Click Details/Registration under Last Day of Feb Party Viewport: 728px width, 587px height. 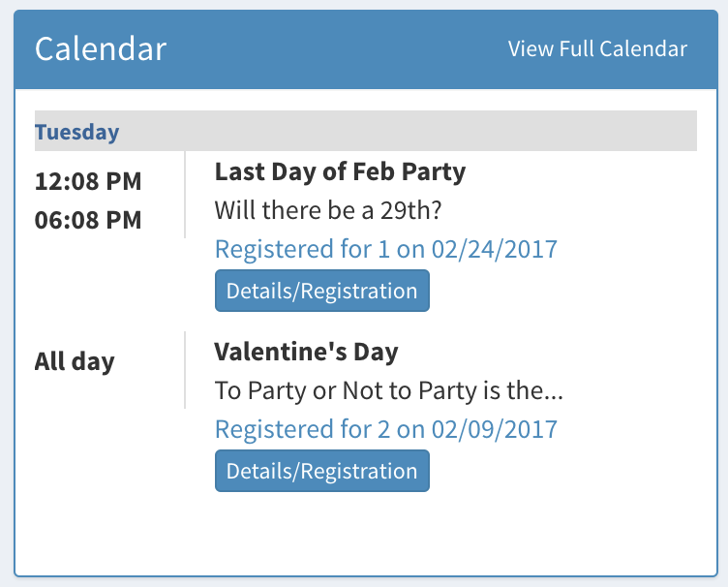coord(321,292)
